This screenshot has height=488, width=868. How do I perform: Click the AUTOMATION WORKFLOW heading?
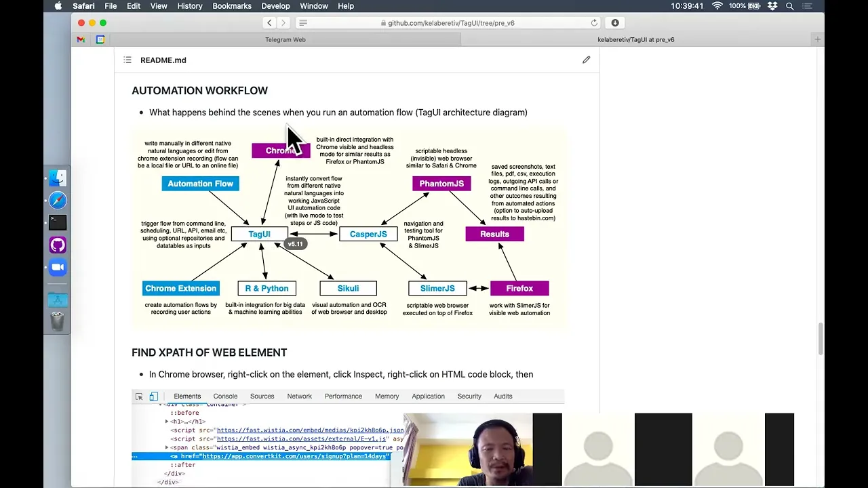[x=199, y=90]
